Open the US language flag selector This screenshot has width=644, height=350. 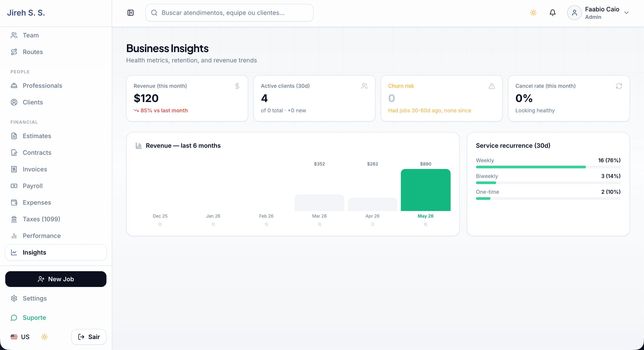[20, 337]
